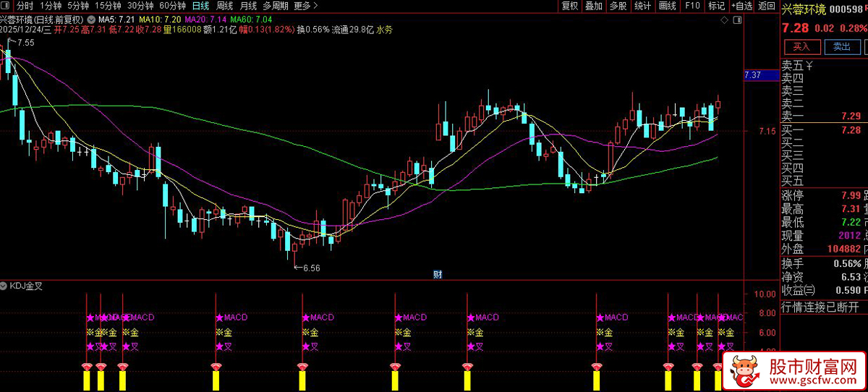Open the 画线 drawing tools
This screenshot has height=392, width=868.
[x=667, y=6]
